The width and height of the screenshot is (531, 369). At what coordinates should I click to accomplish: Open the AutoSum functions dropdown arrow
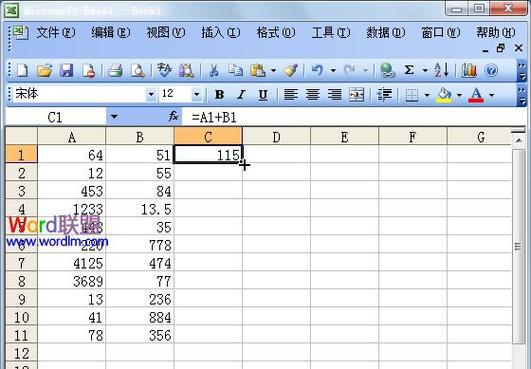425,70
